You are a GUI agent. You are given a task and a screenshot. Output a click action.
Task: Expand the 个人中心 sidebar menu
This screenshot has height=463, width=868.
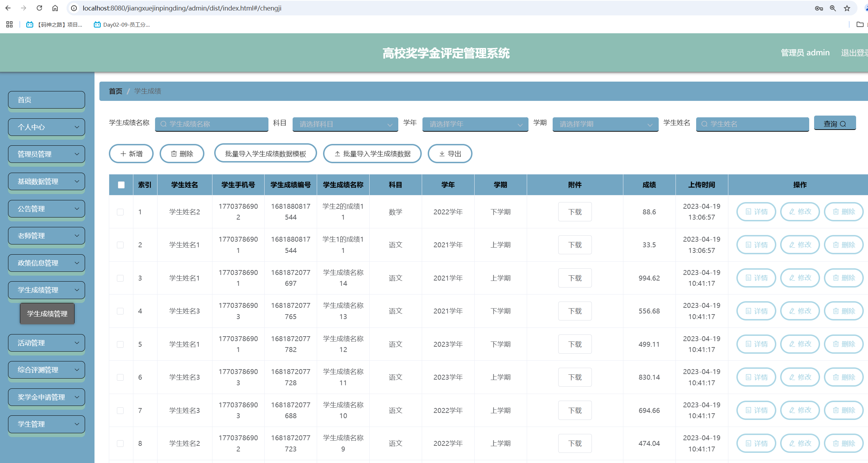pos(47,127)
